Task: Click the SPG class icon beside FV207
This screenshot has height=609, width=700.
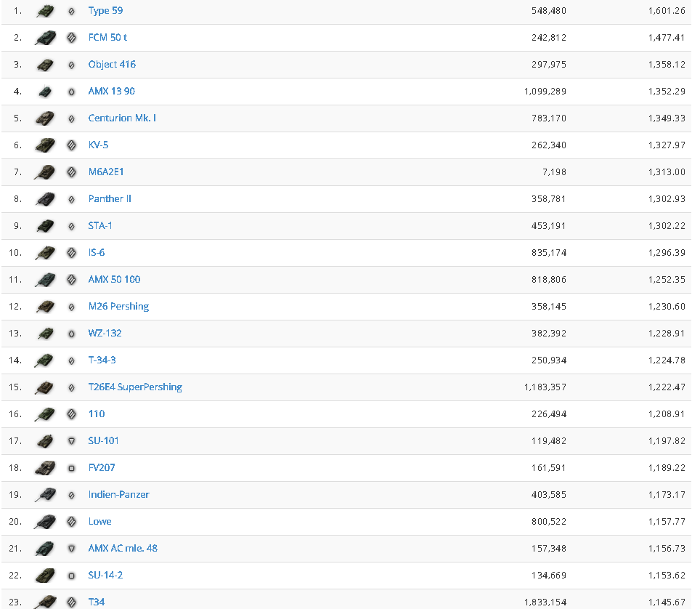Action: coord(71,468)
